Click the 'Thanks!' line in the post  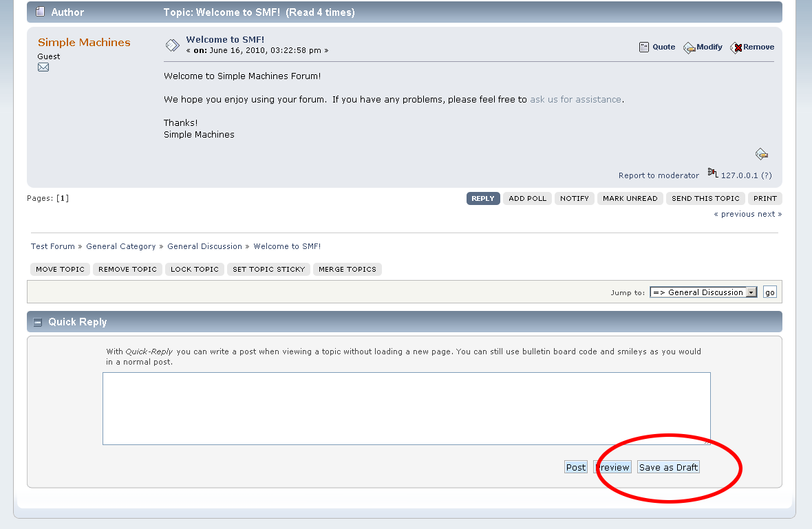tap(181, 122)
